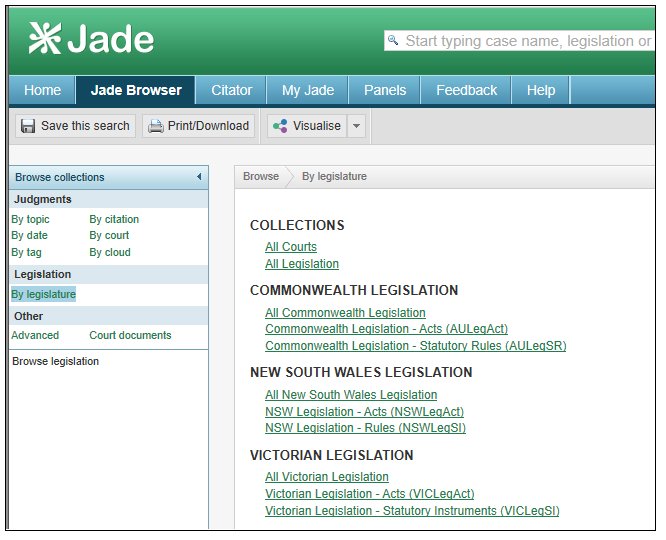The height and width of the screenshot is (540, 666).
Task: Open All Legislation collection
Action: [302, 264]
